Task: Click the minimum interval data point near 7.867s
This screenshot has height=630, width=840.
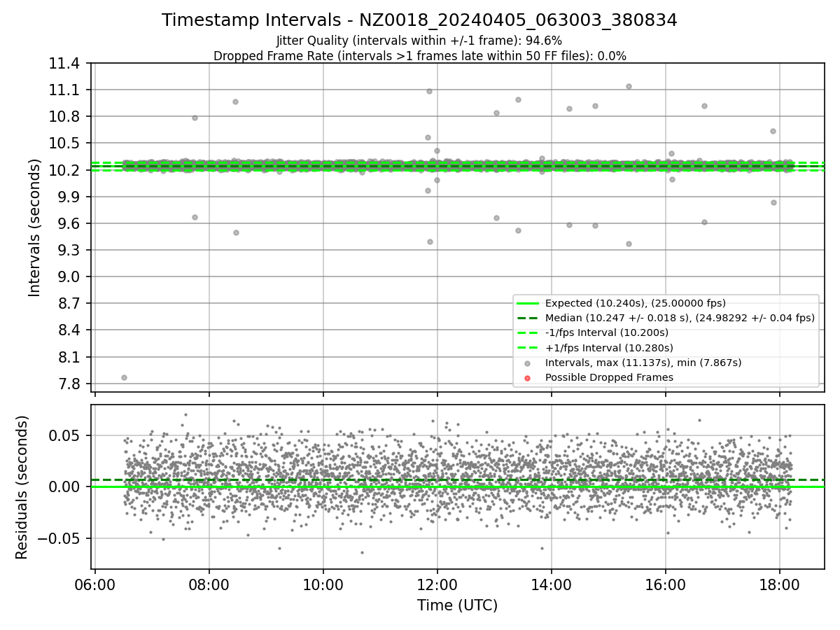Action: pos(124,377)
